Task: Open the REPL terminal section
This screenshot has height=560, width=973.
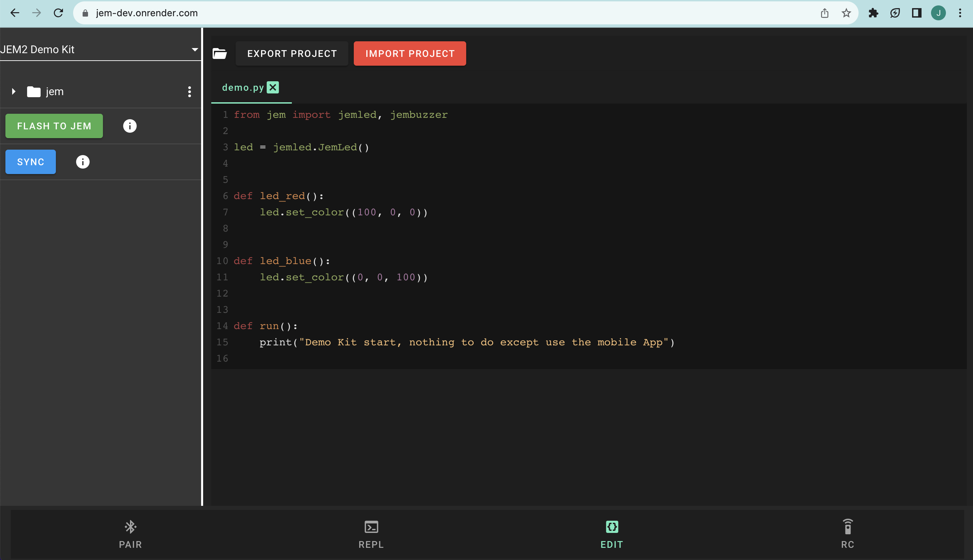Action: click(x=371, y=534)
